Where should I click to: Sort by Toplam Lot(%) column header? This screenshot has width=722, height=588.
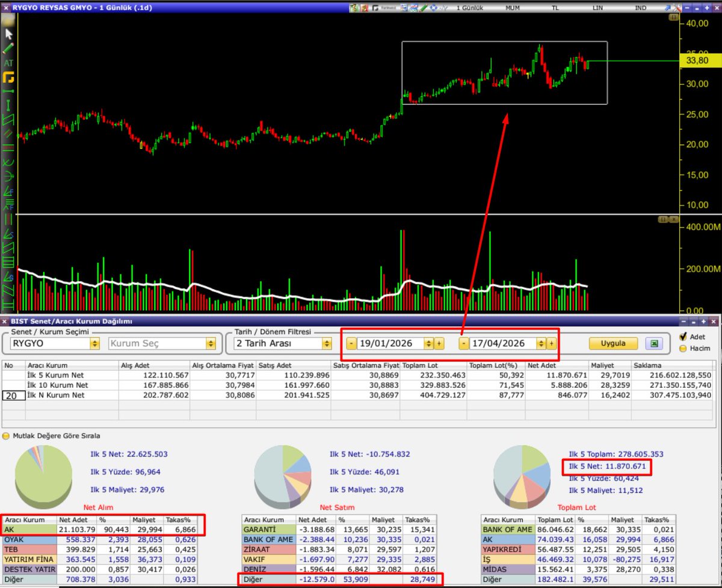click(x=496, y=365)
